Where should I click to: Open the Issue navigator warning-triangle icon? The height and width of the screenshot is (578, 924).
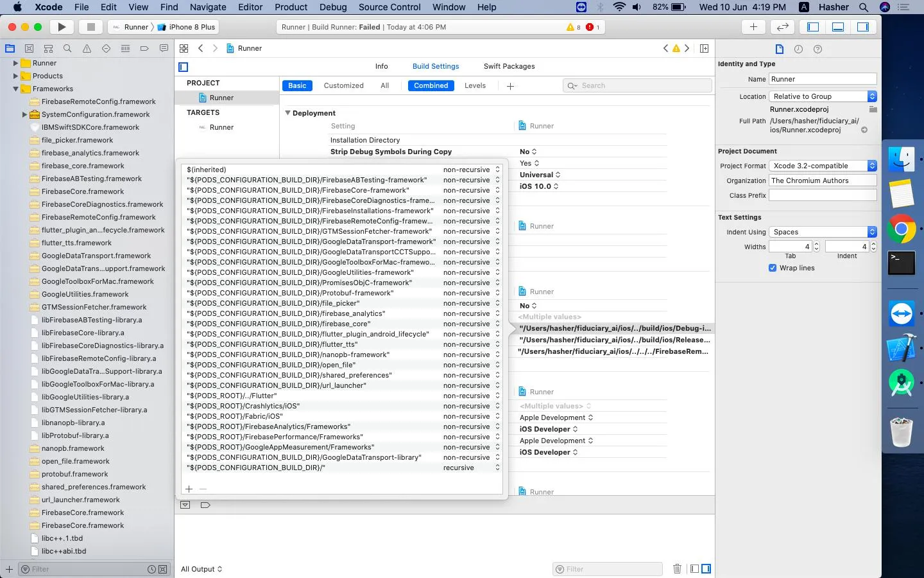tap(87, 49)
